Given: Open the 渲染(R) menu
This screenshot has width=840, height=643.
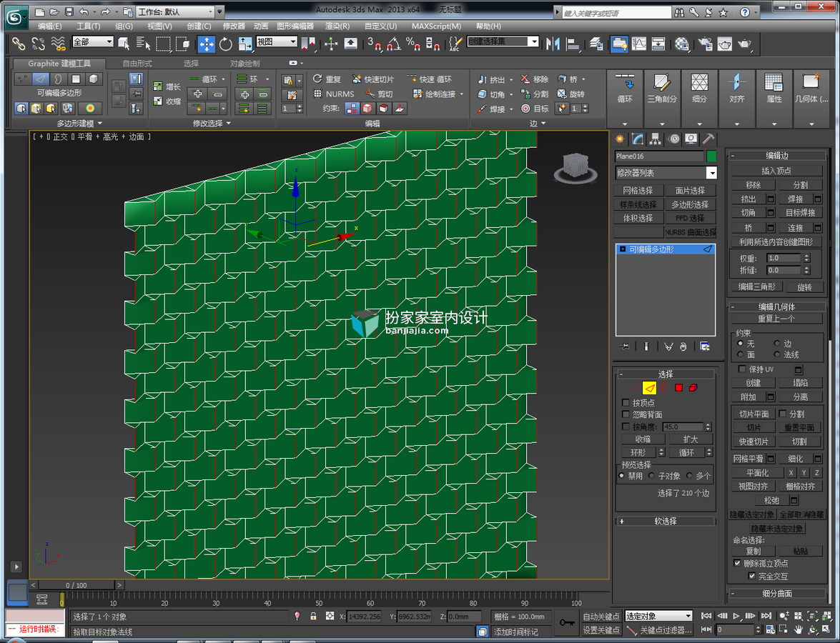Looking at the screenshot, I should [337, 26].
